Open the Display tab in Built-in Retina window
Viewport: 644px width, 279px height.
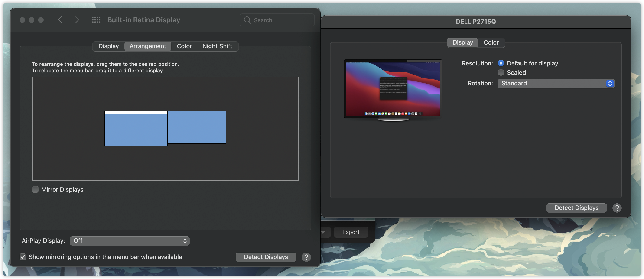pyautogui.click(x=108, y=46)
